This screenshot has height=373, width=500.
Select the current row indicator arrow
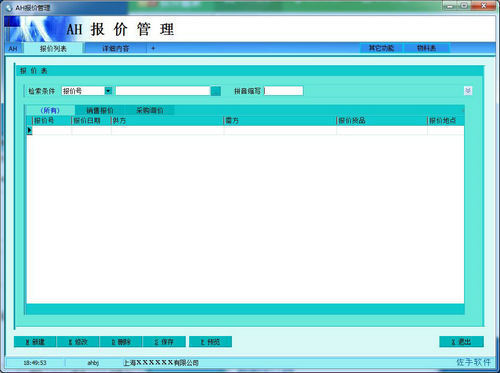(x=29, y=130)
